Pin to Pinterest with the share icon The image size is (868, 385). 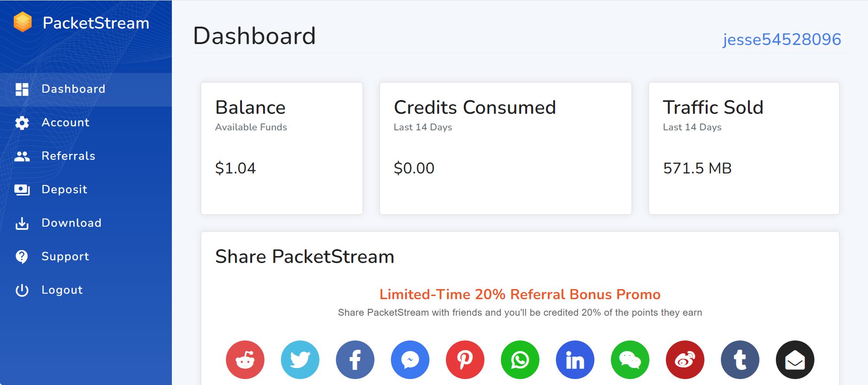[465, 360]
